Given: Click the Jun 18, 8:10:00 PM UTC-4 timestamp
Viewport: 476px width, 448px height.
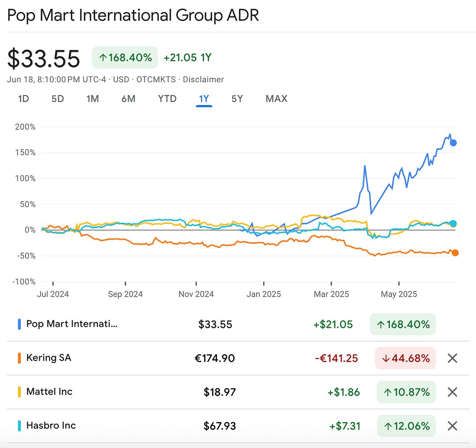Looking at the screenshot, I should point(57,80).
